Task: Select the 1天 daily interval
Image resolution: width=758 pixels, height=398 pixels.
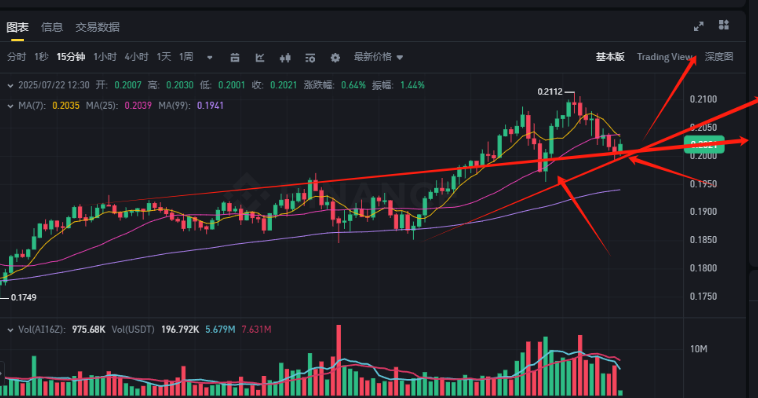Action: [x=164, y=57]
